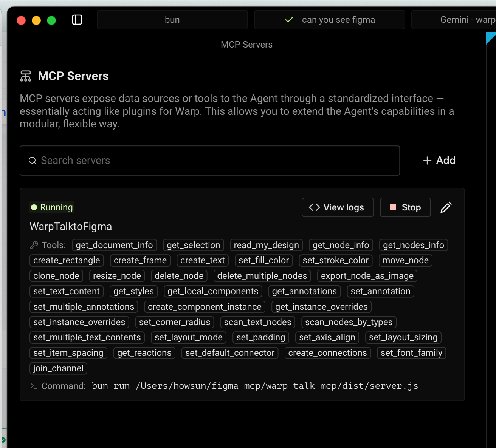Click the magnifier icon in search box
Screen dimensions: 496x448
(33, 161)
